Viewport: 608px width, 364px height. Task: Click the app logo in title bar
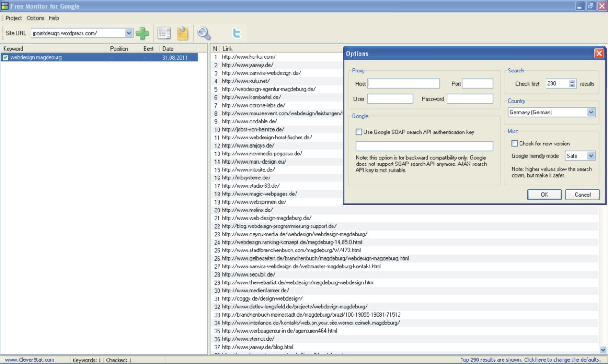point(5,6)
